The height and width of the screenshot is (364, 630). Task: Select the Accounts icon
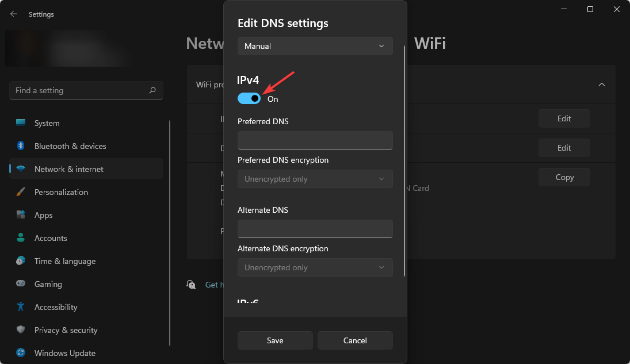(x=21, y=237)
